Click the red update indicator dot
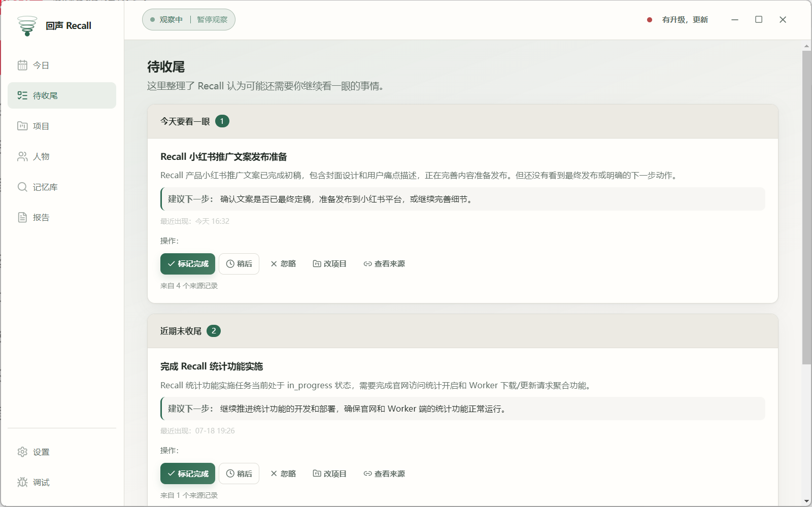The width and height of the screenshot is (812, 507). click(x=650, y=20)
